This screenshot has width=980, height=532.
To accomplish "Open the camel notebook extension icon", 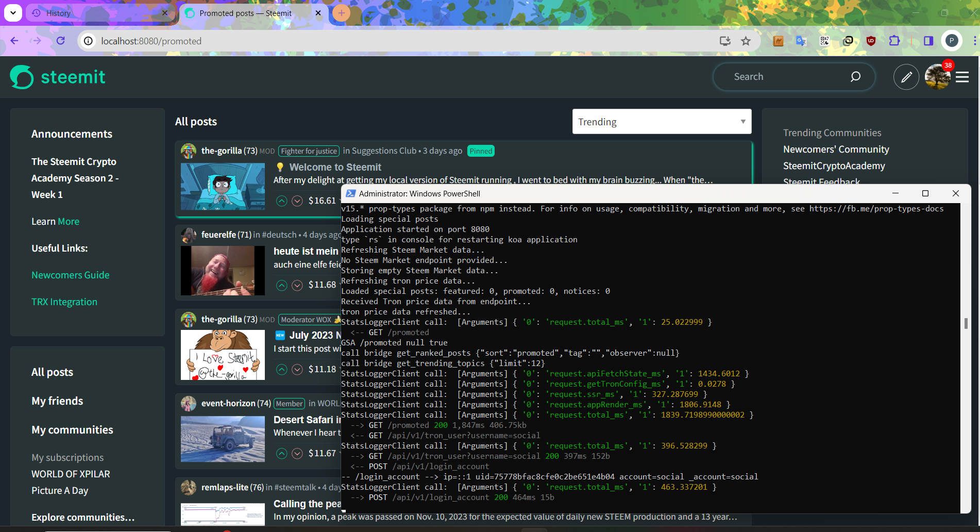I will 778,41.
